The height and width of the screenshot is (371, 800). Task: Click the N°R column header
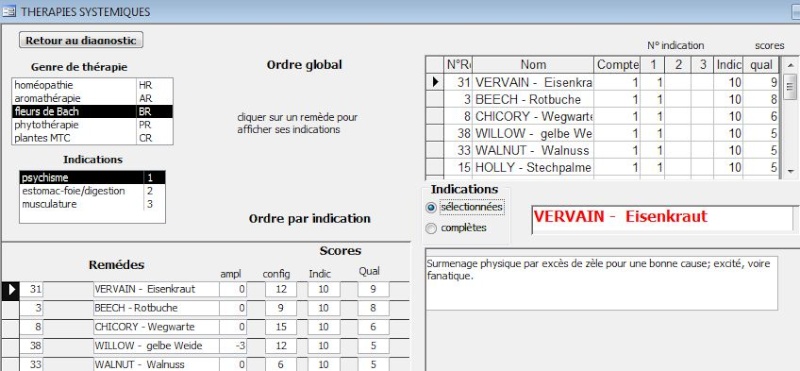[x=458, y=65]
